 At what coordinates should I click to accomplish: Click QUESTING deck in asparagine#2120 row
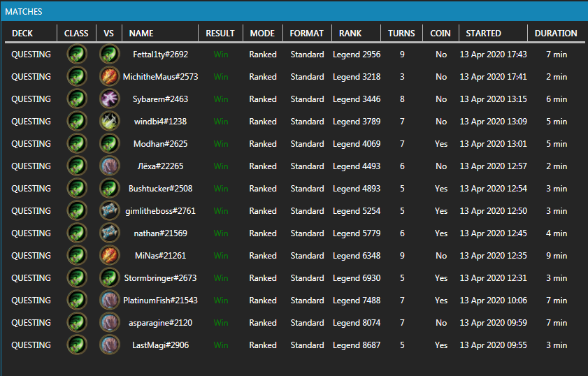tap(31, 323)
